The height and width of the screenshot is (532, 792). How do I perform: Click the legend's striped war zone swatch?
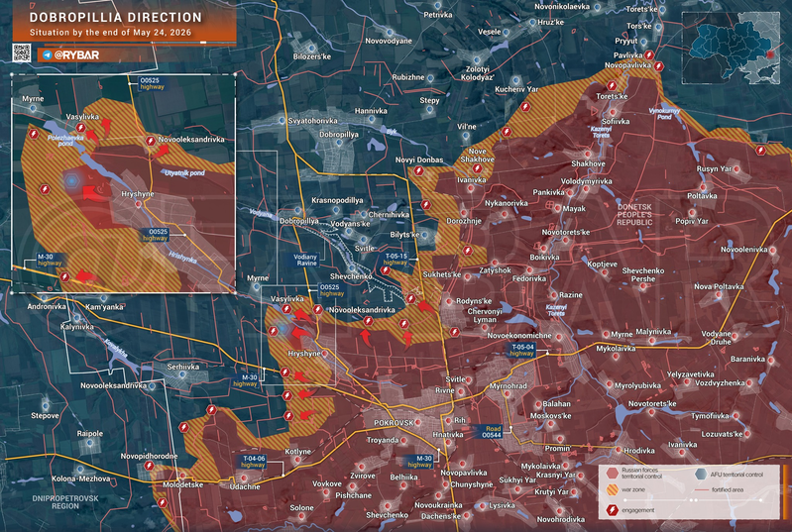(613, 489)
